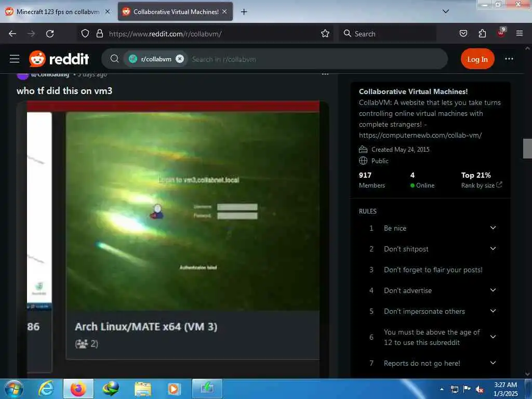Open the Firefox extensions puzzle icon

point(482,34)
